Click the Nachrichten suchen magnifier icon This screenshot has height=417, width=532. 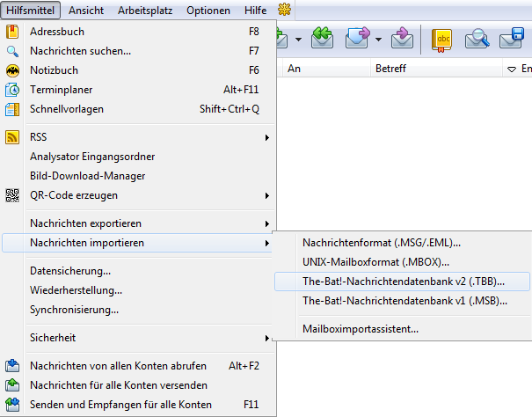point(12,51)
